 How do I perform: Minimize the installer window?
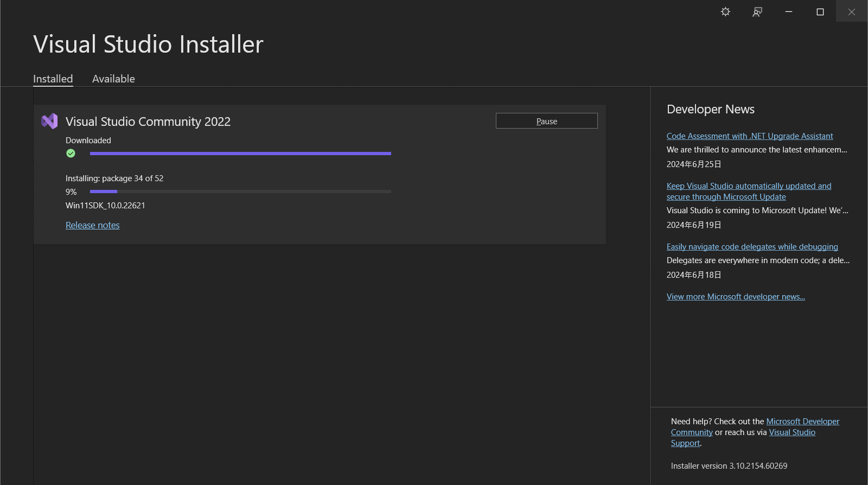[x=789, y=11]
